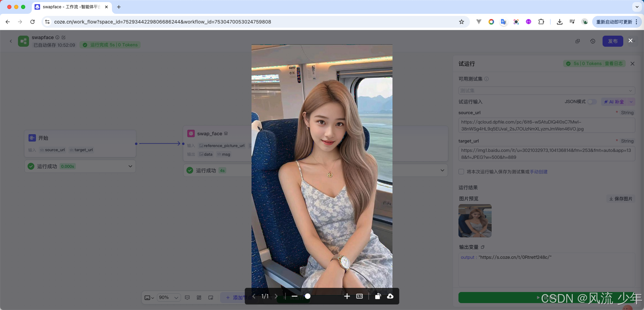Toggle the minimap icon
This screenshot has width=644, height=310.
[x=211, y=298]
